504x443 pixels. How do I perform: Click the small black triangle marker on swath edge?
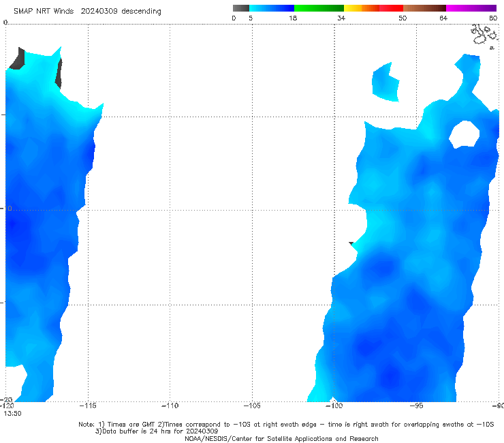click(351, 243)
